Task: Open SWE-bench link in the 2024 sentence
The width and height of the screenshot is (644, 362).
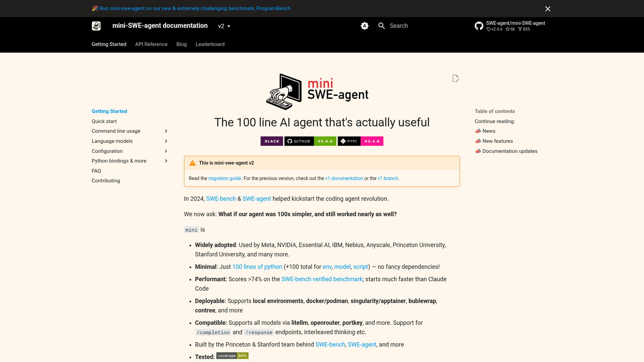Action: (x=221, y=199)
